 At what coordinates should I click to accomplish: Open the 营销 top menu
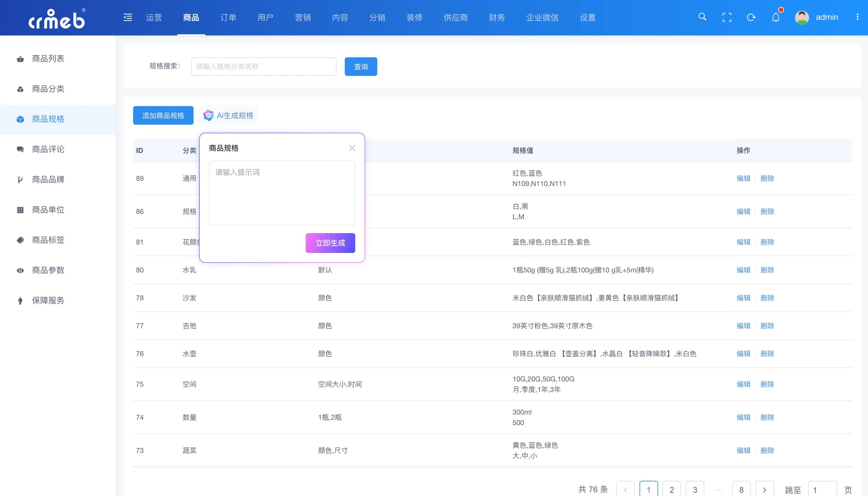[x=303, y=17]
